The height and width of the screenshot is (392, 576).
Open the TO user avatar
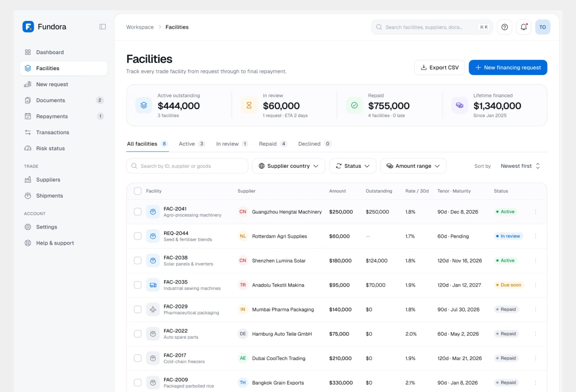click(543, 27)
